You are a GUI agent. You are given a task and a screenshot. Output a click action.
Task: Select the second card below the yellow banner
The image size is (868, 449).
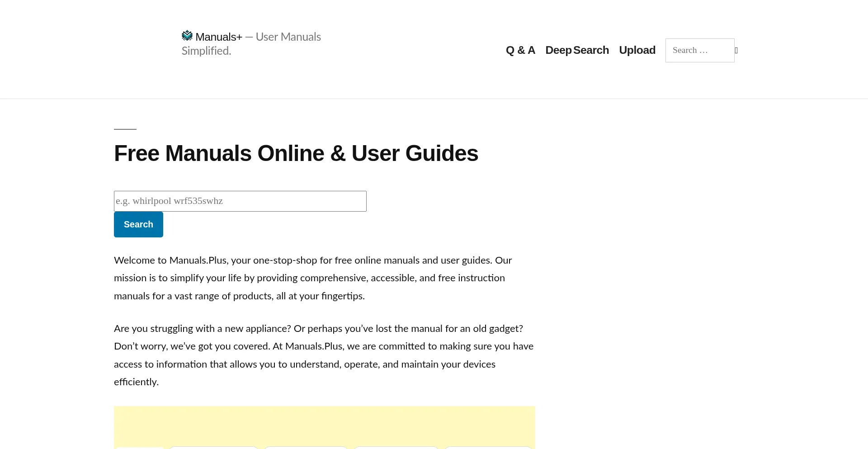pyautogui.click(x=213, y=448)
